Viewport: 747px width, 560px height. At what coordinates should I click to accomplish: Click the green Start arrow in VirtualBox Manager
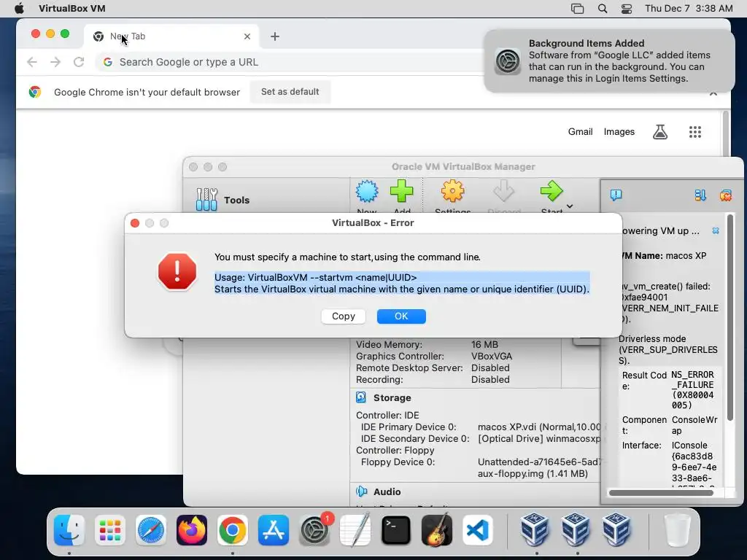click(551, 192)
